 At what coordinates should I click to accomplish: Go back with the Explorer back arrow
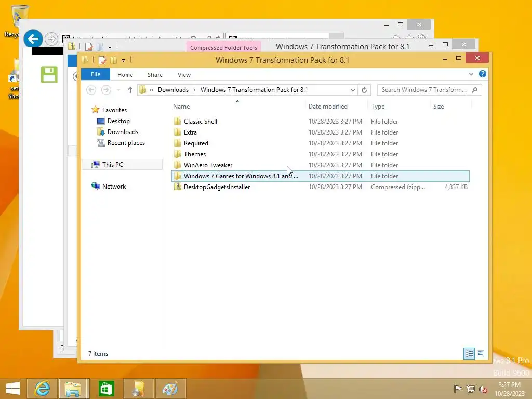pos(91,90)
